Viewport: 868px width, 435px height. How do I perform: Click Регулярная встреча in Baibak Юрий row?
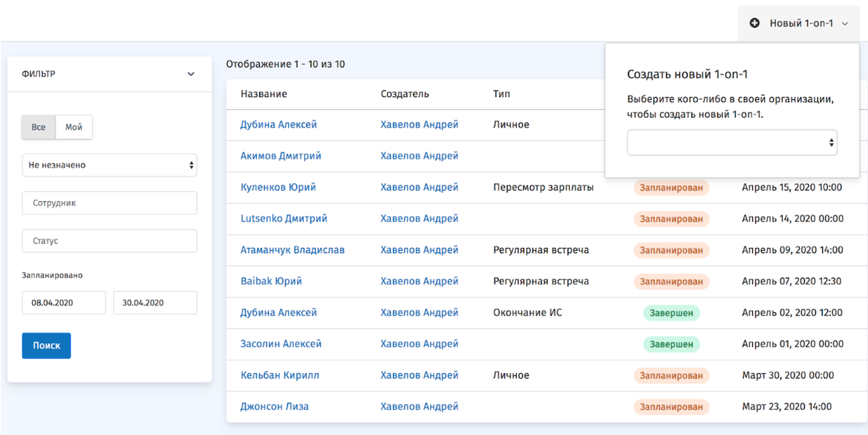click(x=541, y=281)
